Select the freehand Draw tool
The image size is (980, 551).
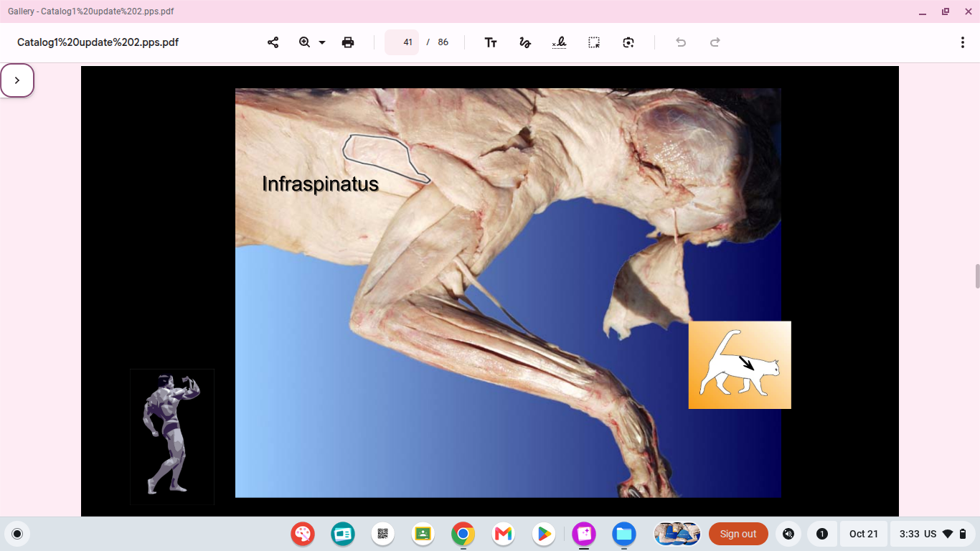click(525, 42)
